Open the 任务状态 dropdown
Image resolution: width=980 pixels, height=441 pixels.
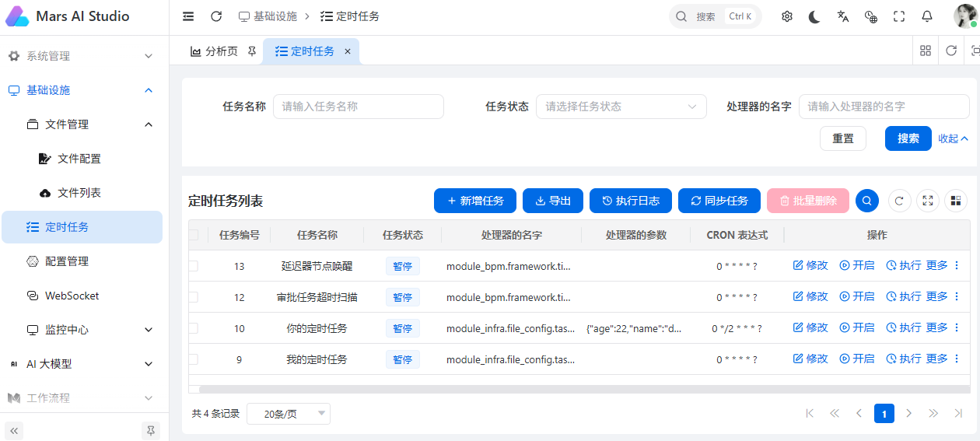pyautogui.click(x=621, y=107)
